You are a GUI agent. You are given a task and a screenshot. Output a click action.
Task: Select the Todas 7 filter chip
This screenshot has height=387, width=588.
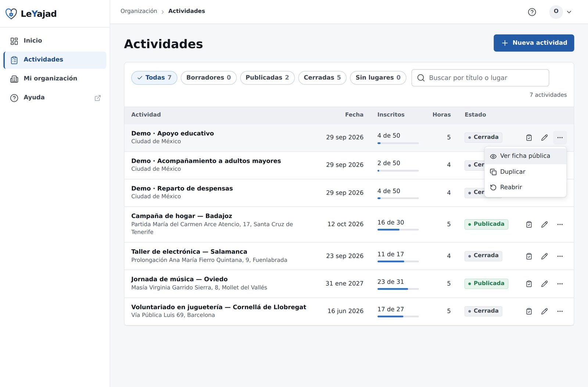click(154, 78)
